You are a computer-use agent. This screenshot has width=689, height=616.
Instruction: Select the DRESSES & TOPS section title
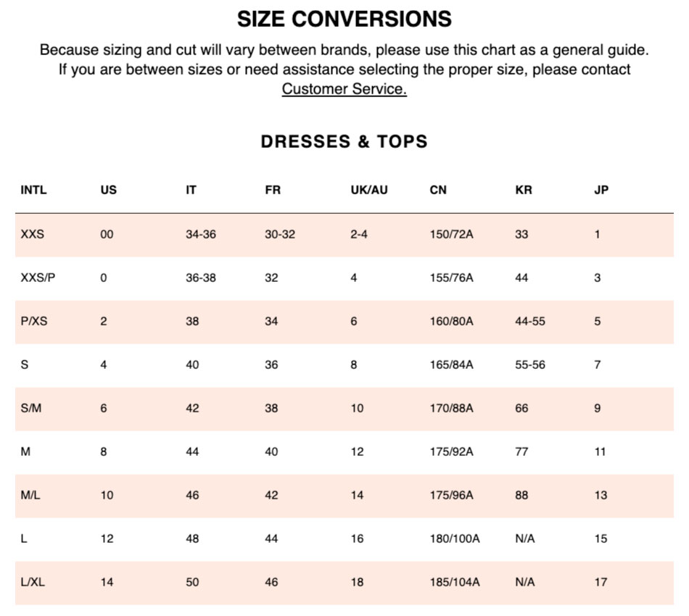(344, 141)
